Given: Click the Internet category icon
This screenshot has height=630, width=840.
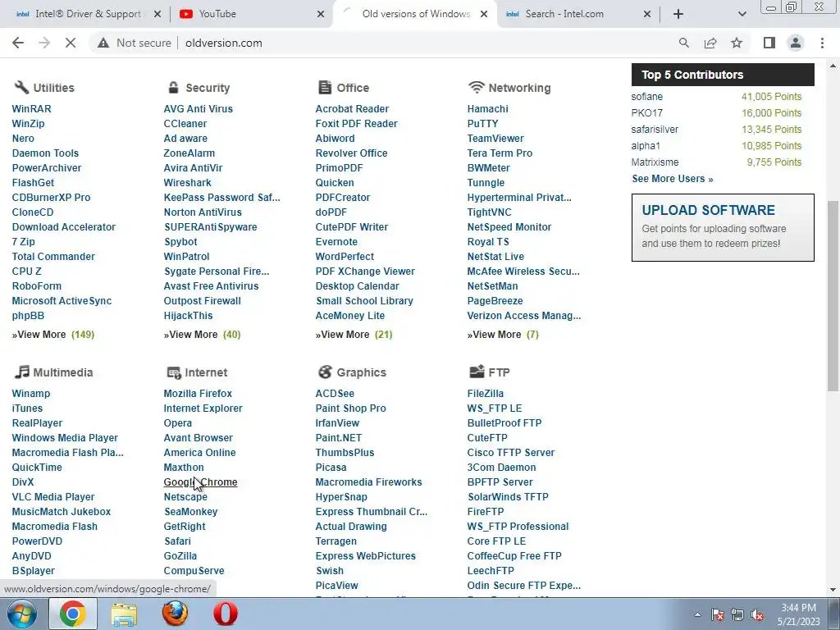Looking at the screenshot, I should pyautogui.click(x=174, y=372).
